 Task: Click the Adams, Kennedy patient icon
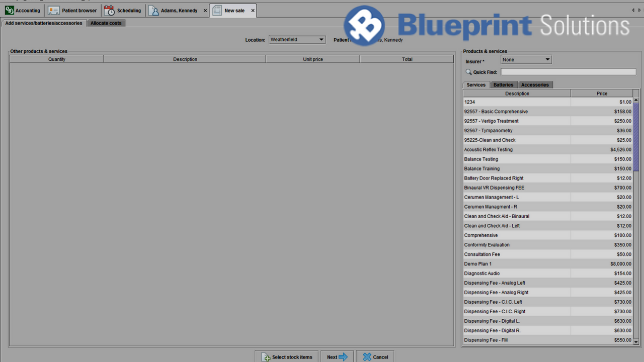click(x=153, y=11)
